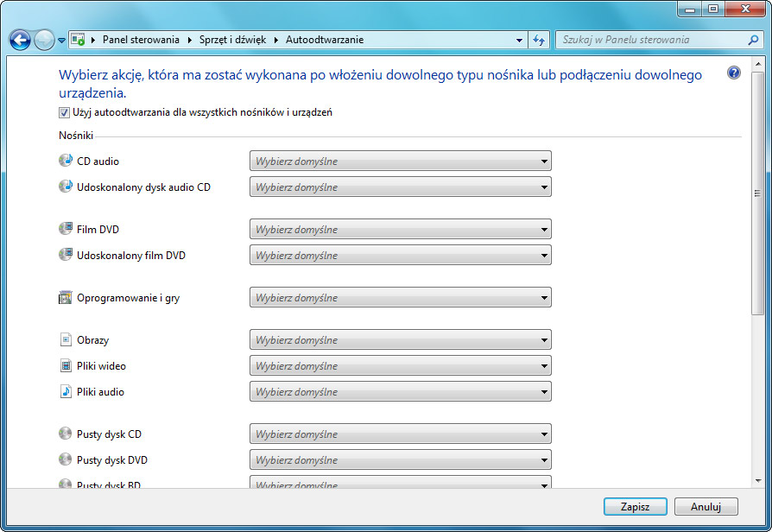
Task: Go to Panel sterowania in the breadcrumb
Action: [141, 40]
